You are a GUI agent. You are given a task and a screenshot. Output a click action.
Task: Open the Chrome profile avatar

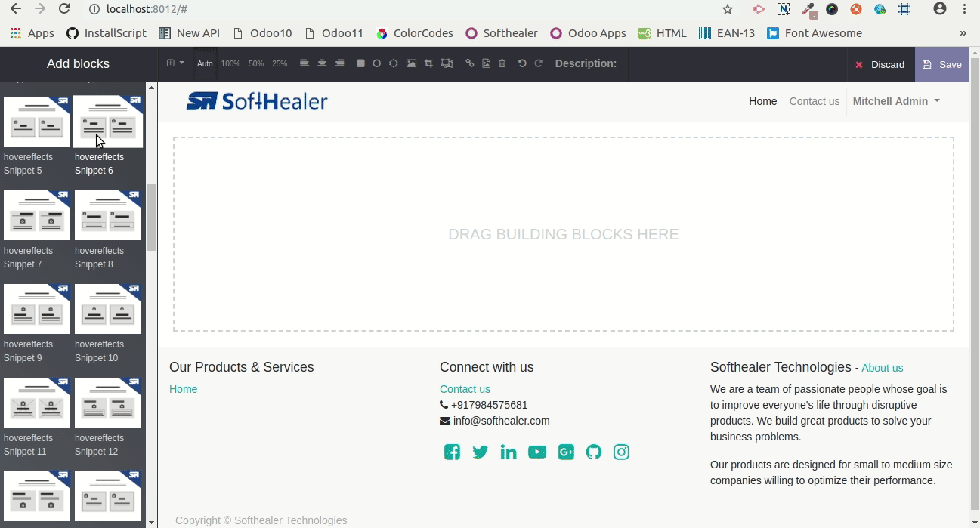(940, 9)
